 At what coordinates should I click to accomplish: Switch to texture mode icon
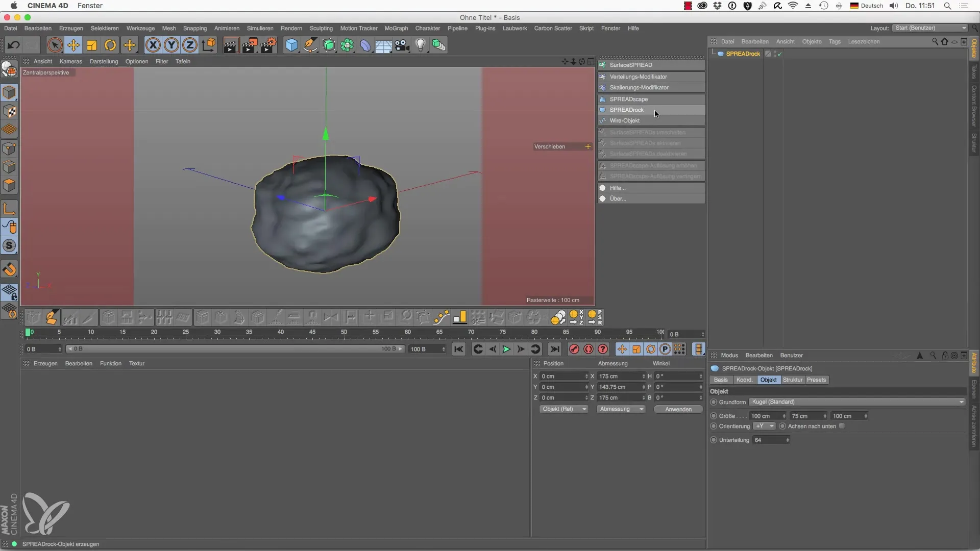click(x=9, y=112)
